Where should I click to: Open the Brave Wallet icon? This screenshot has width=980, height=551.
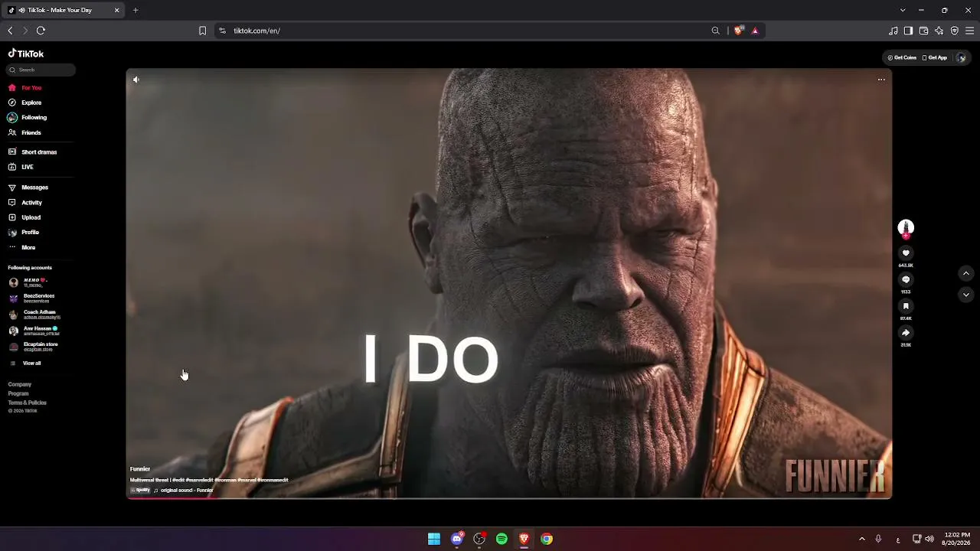[x=923, y=31]
